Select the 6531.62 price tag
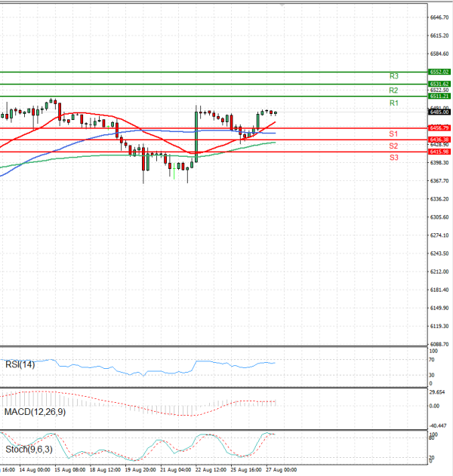This screenshot has width=453, height=476. click(x=439, y=84)
